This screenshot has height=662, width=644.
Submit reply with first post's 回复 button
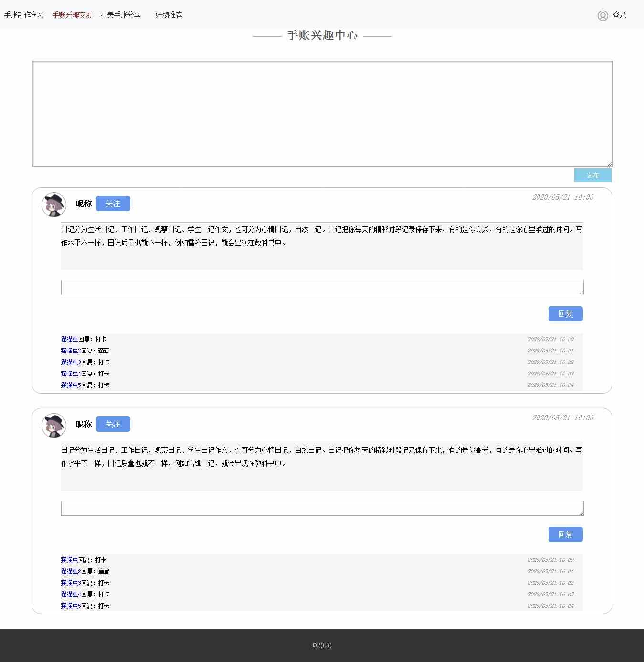pyautogui.click(x=565, y=314)
